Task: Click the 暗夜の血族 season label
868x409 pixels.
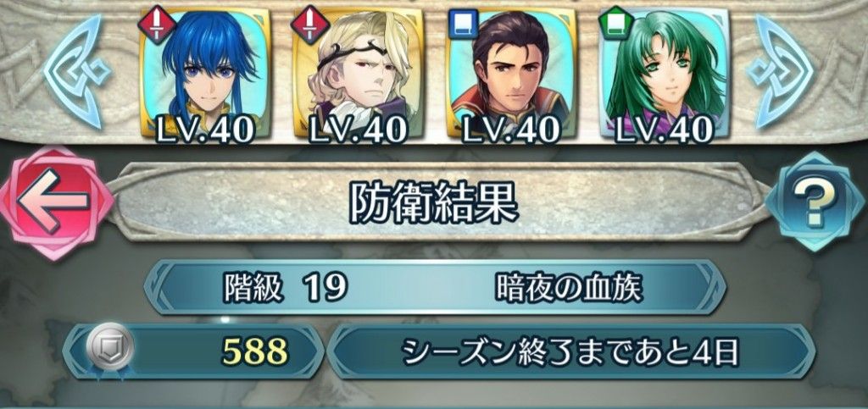Action: (569, 287)
